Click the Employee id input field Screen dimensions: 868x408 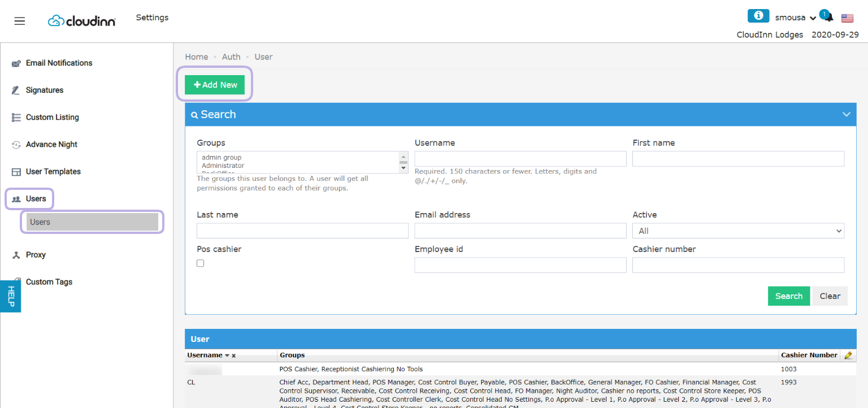(520, 265)
